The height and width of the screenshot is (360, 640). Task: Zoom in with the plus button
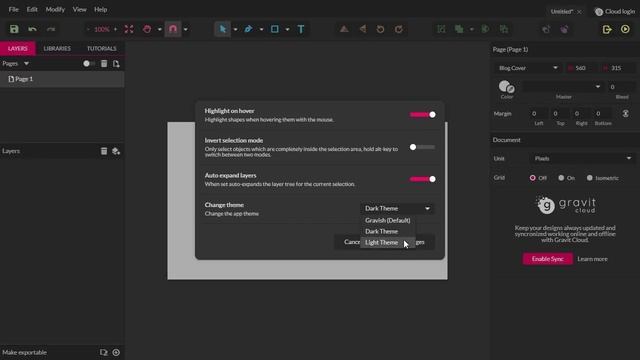click(115, 29)
